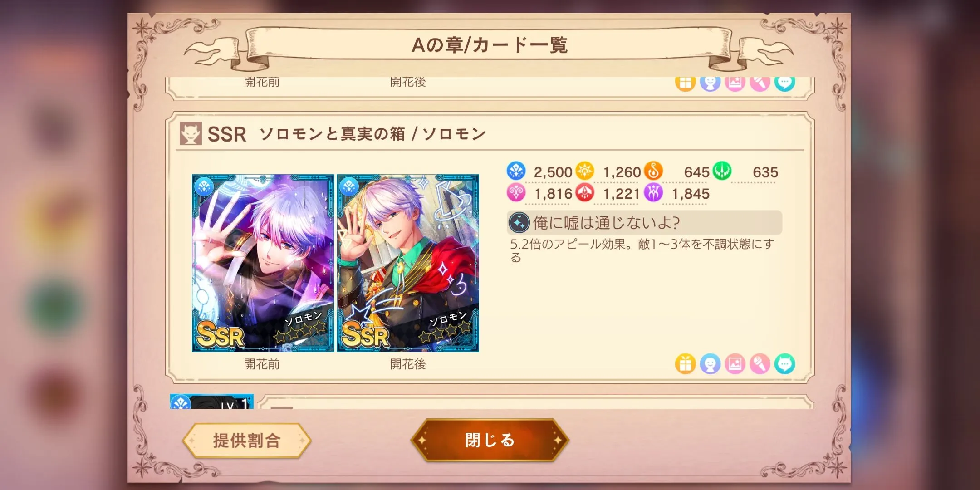
Task: Click the partially visible Lv 1 card below
Action: (212, 402)
